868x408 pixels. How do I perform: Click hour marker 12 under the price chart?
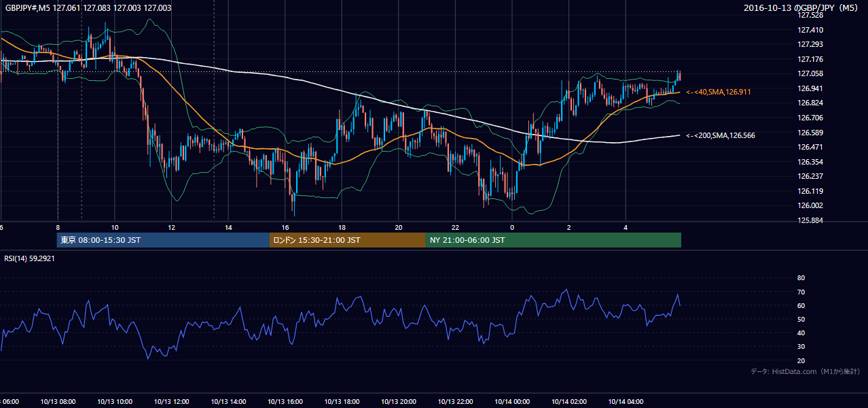[x=171, y=228]
